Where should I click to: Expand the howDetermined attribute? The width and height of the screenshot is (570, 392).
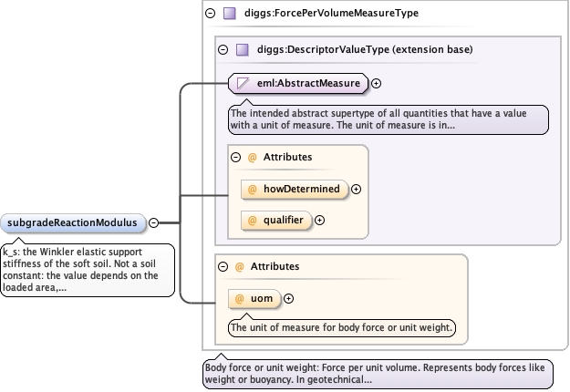[357, 189]
